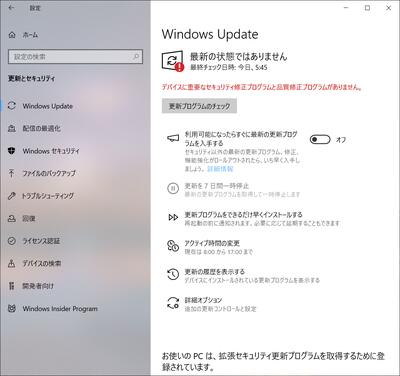Toggle the オフ switch for latest updates

(x=320, y=139)
